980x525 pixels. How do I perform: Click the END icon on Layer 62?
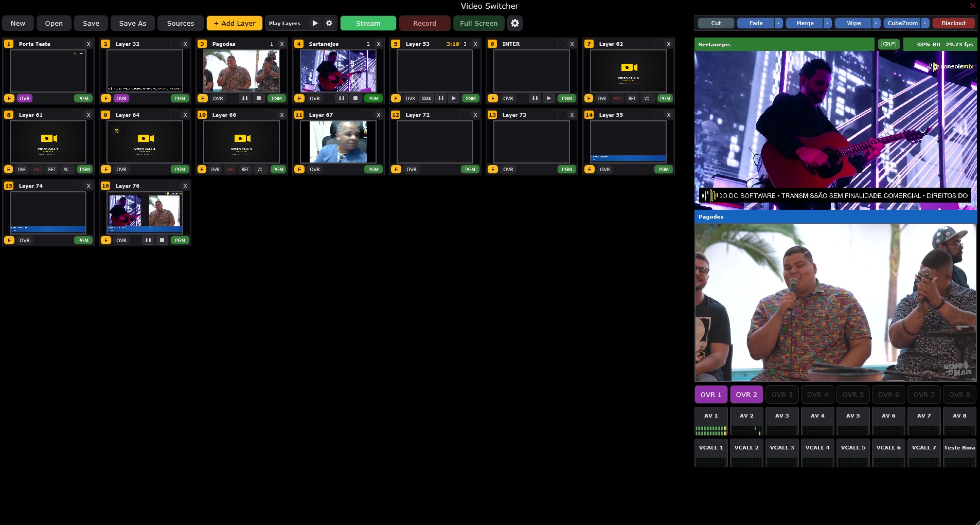[x=617, y=98]
